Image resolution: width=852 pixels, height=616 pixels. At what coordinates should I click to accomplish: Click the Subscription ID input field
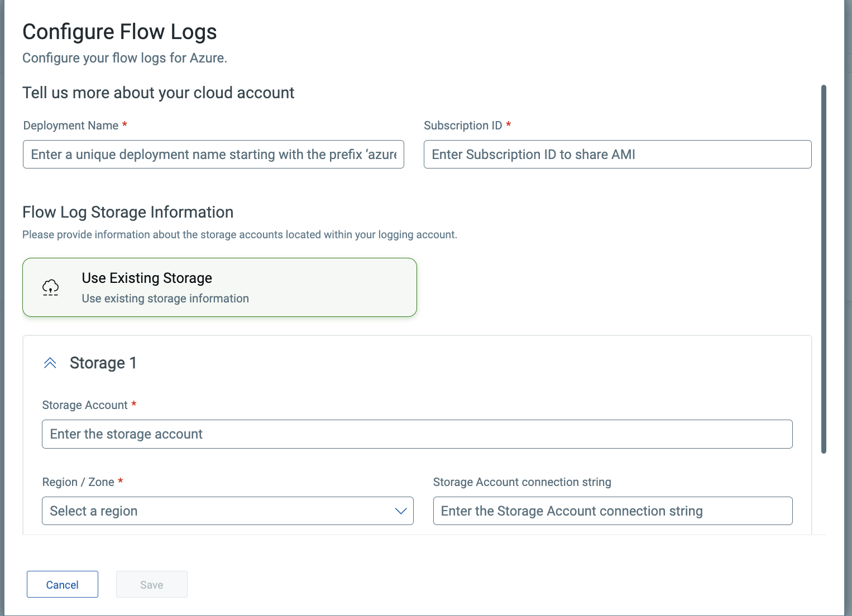coord(617,154)
